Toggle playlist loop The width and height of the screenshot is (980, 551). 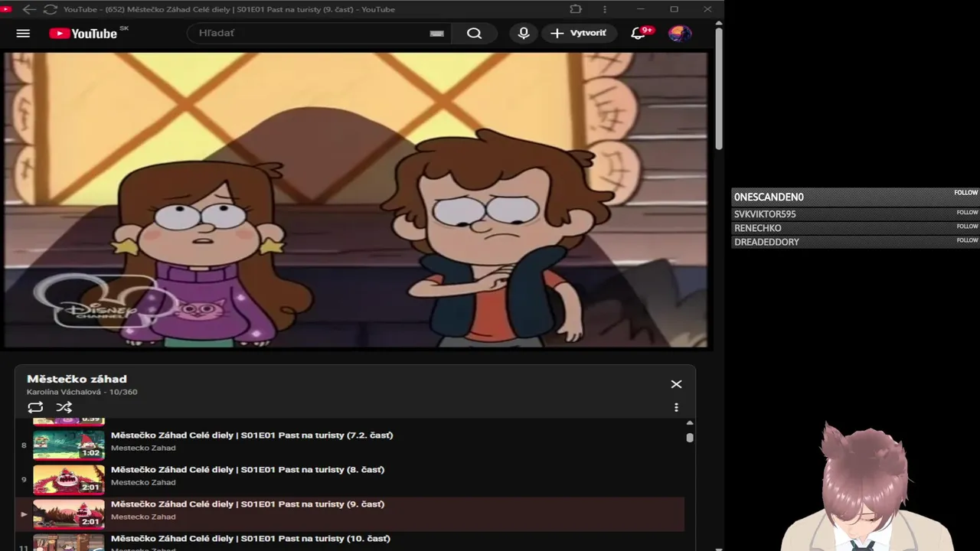click(x=35, y=408)
